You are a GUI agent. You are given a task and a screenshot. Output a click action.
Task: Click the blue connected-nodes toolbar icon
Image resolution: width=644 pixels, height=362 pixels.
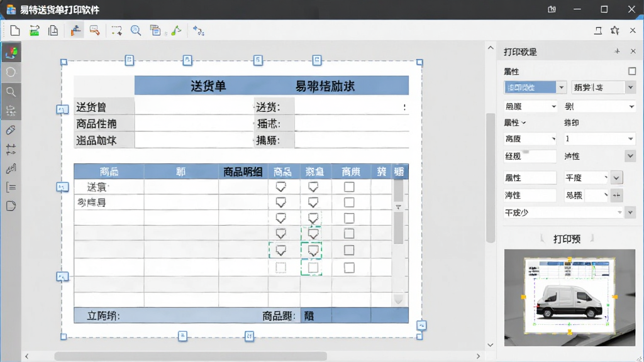click(198, 30)
